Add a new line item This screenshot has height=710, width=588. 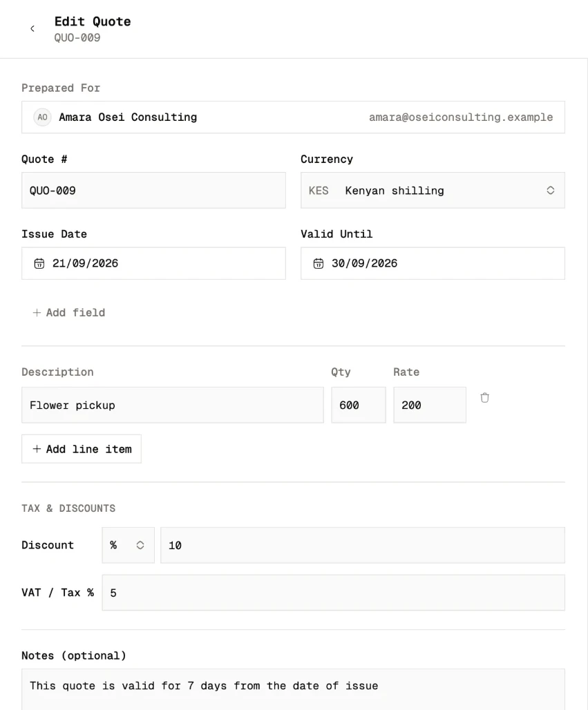tap(82, 449)
